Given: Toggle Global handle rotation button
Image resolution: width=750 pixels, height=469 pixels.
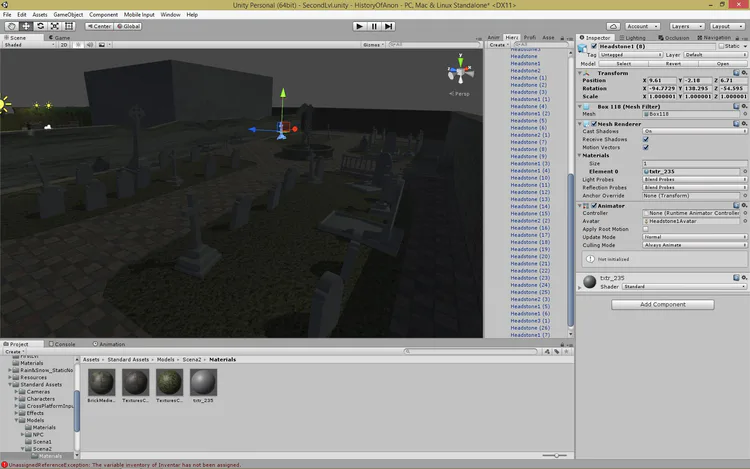Looking at the screenshot, I should pos(129,26).
